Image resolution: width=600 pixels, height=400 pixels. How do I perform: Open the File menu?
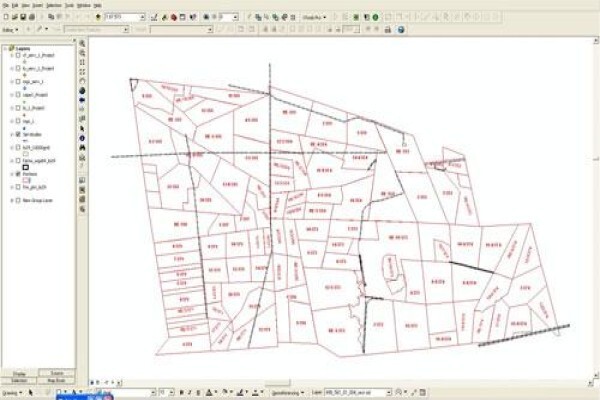coord(5,6)
